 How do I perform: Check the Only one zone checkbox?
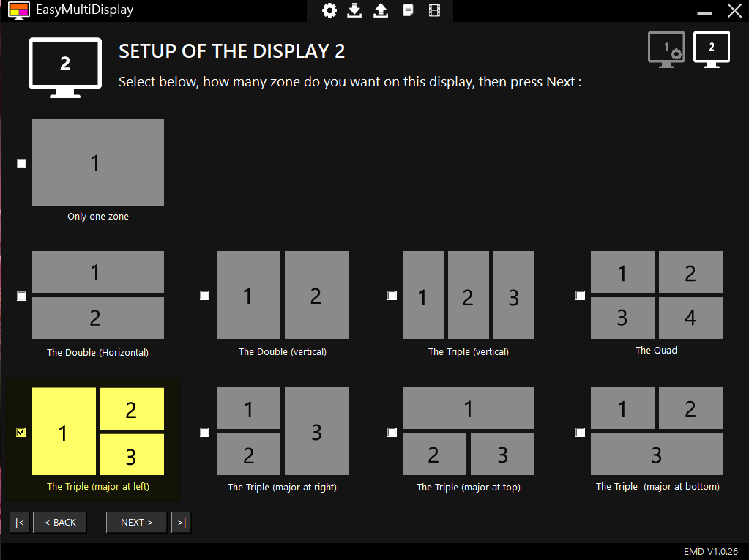(x=21, y=164)
